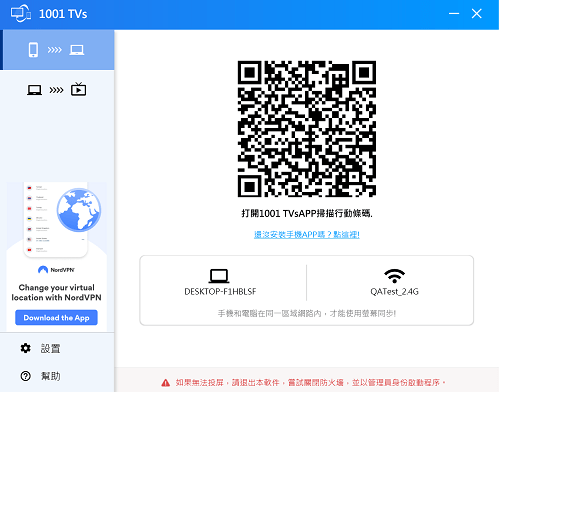This screenshot has width=577, height=532.
Task: Click the QR code image
Action: click(x=307, y=129)
